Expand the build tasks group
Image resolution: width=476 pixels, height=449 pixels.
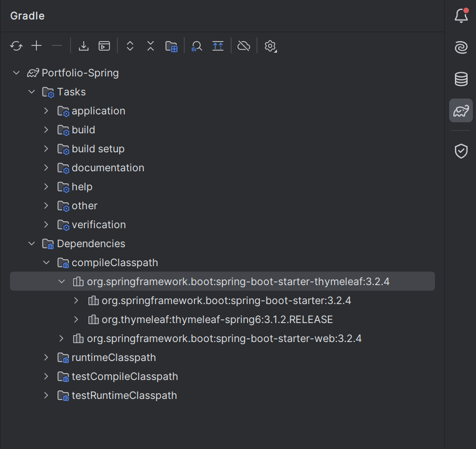pyautogui.click(x=46, y=130)
